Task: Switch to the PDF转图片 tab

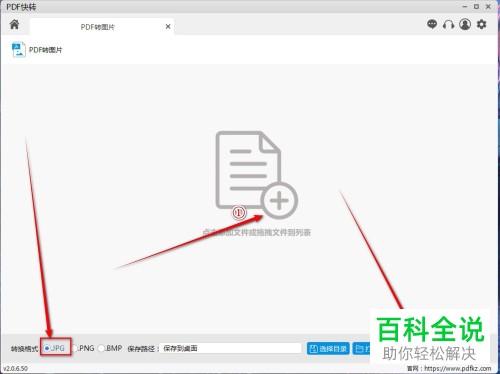Action: point(102,27)
